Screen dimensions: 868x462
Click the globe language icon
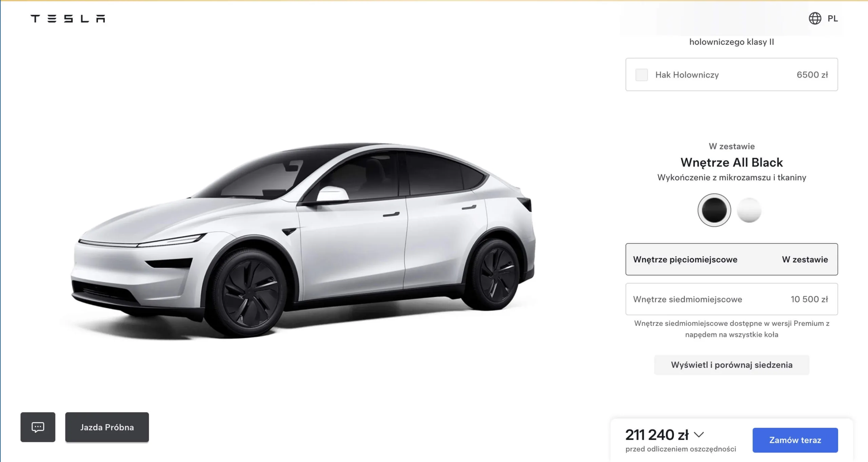[x=815, y=18]
